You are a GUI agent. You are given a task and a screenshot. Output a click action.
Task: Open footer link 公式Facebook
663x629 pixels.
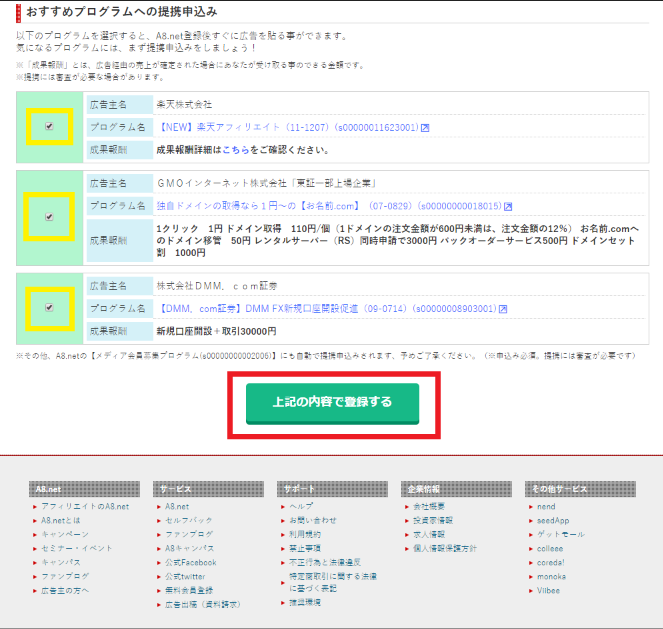[x=191, y=562]
